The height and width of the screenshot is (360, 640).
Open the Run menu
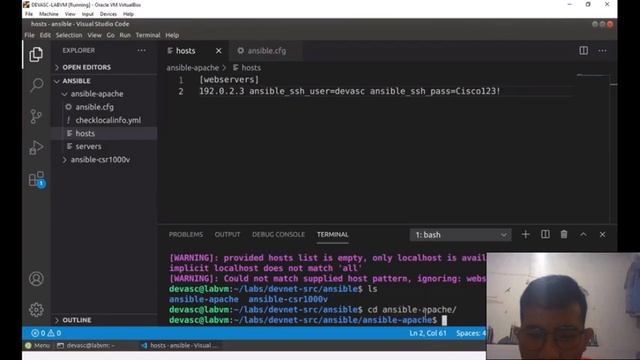125,35
